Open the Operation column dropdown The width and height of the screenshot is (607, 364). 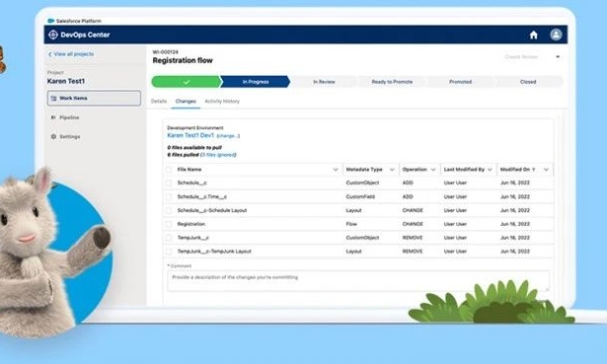[x=433, y=170]
